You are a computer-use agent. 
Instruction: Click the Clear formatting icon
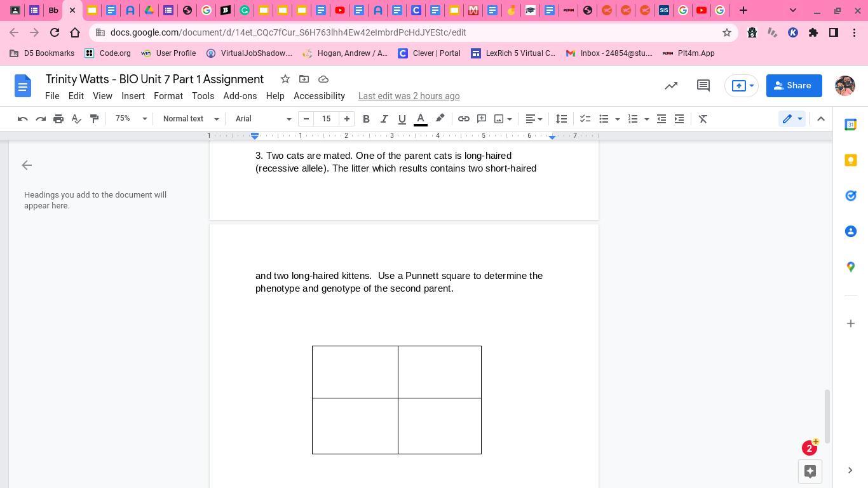click(703, 119)
